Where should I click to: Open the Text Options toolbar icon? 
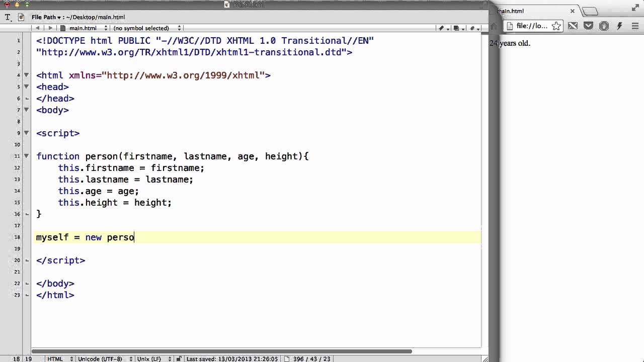click(x=8, y=17)
